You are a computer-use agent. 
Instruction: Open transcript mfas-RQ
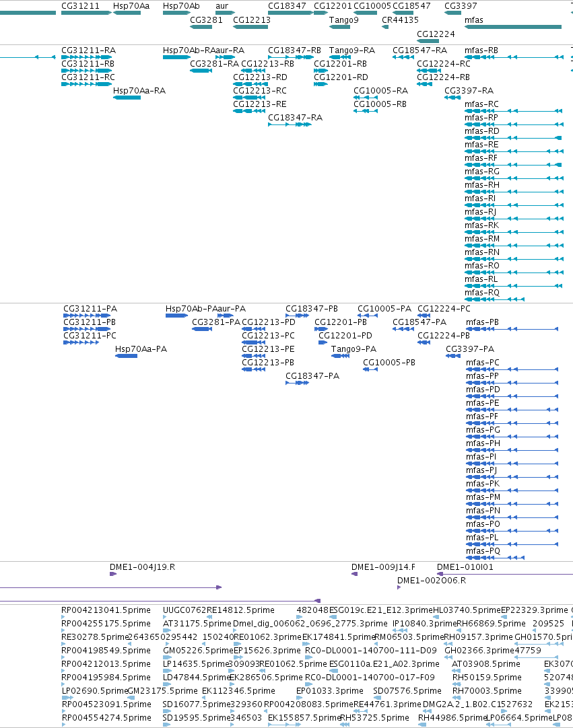coord(482,293)
